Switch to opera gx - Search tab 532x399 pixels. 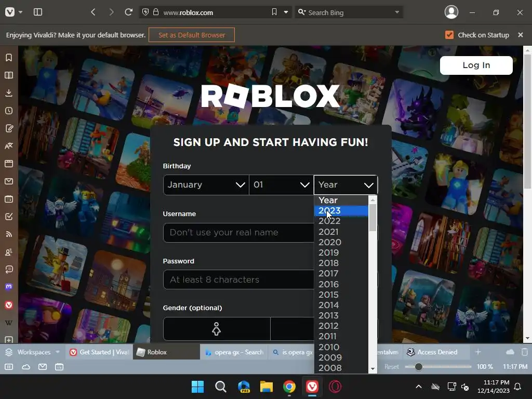coord(234,352)
